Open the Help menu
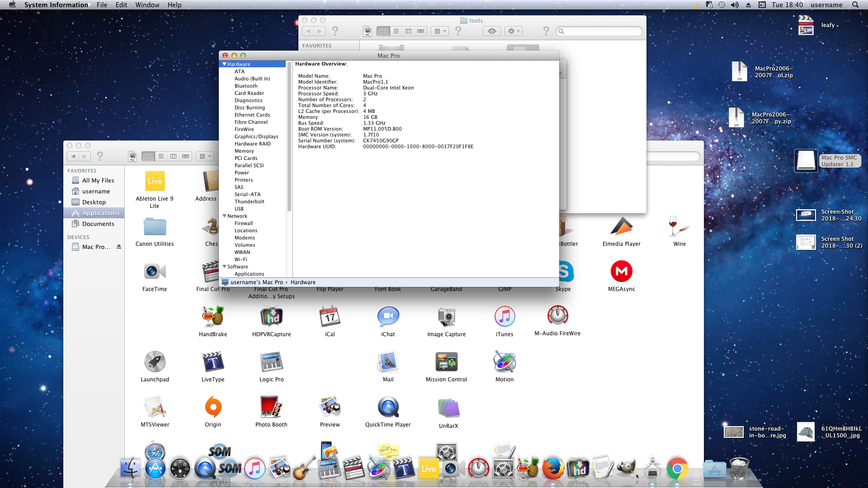 (x=175, y=5)
